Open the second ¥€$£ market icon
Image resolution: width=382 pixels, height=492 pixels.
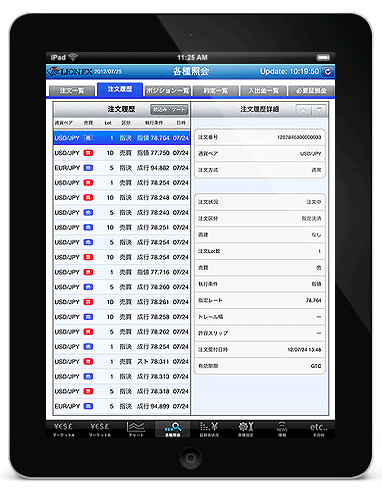point(99,429)
